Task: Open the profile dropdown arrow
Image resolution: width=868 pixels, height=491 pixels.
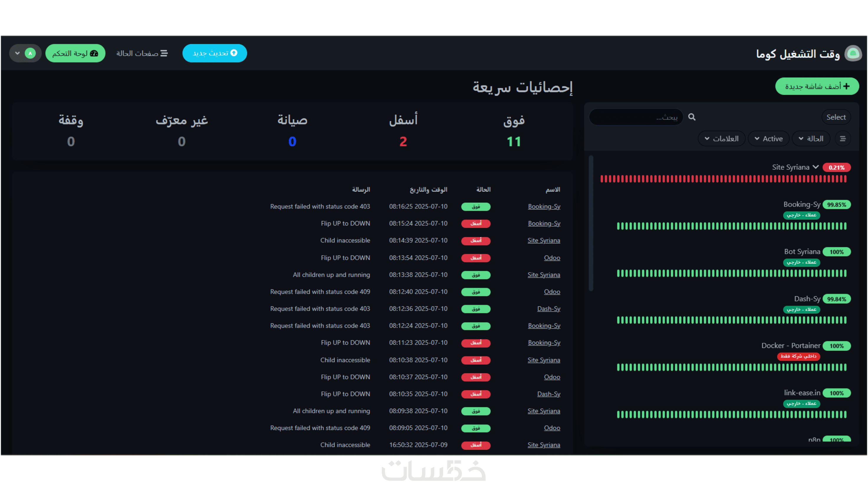Action: (x=17, y=53)
